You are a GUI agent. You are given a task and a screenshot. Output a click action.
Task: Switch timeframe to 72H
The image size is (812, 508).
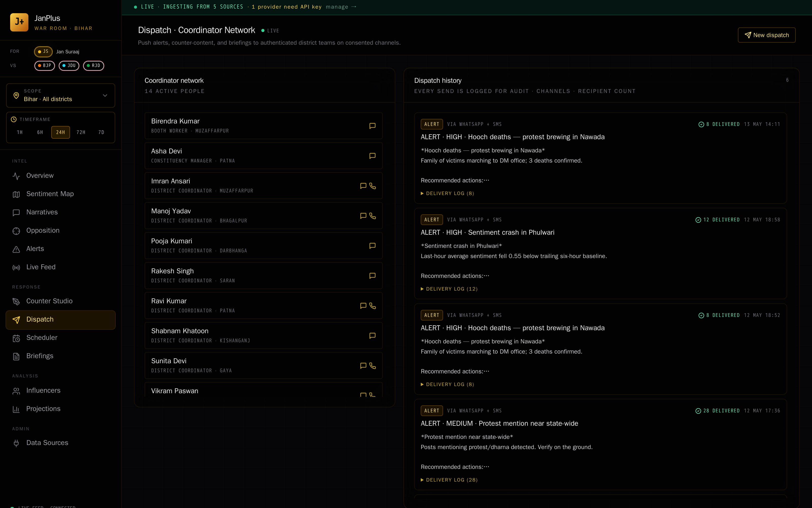81,132
